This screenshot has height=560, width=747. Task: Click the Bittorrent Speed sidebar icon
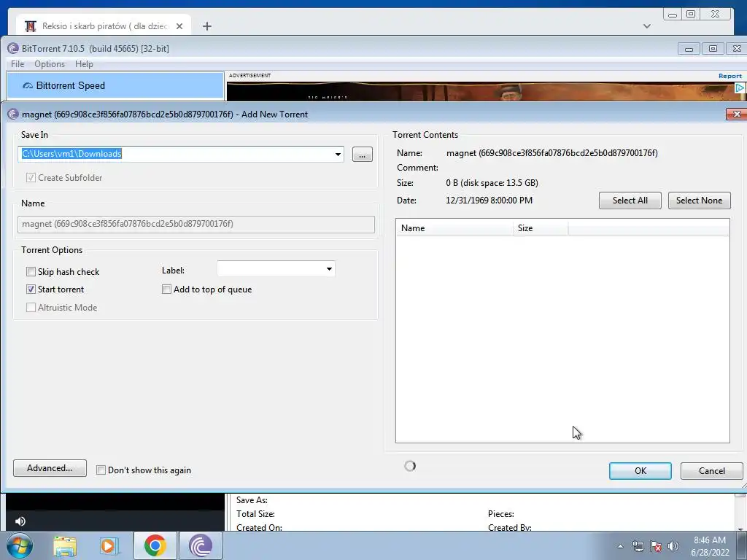pyautogui.click(x=28, y=86)
